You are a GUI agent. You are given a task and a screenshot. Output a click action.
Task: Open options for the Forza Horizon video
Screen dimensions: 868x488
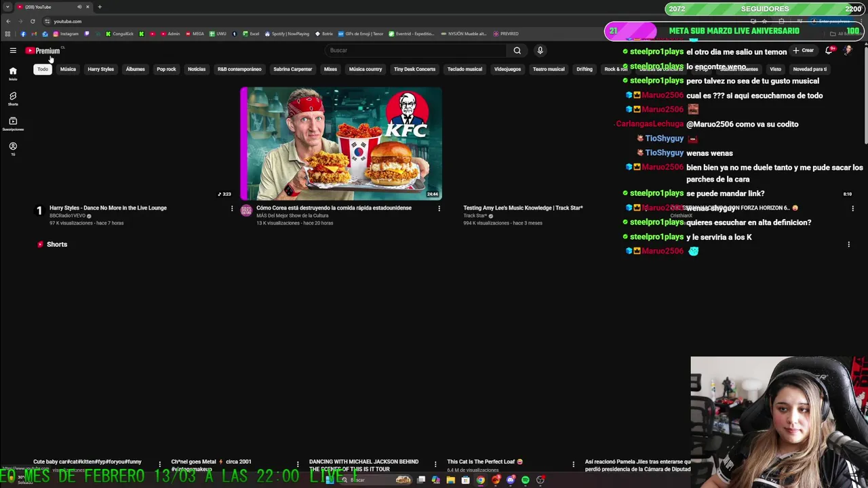852,209
